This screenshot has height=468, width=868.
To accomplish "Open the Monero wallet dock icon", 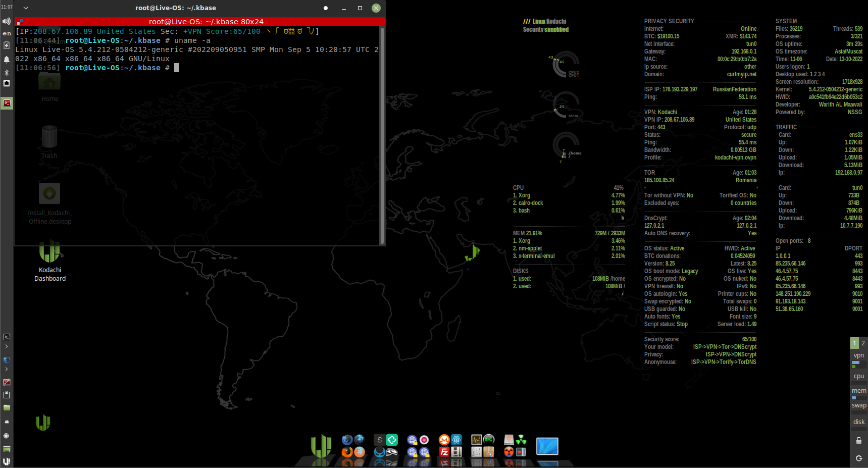I will 444,440.
